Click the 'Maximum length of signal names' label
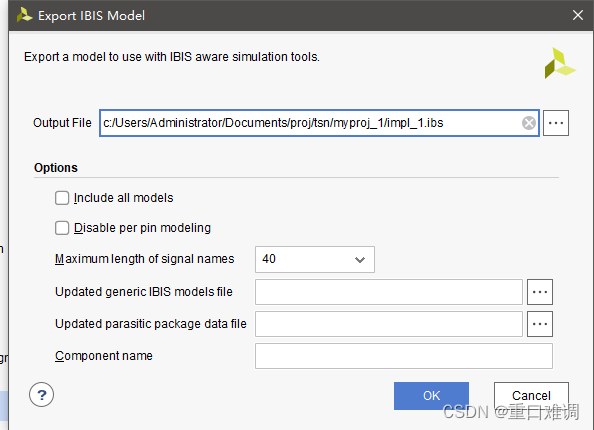The image size is (594, 430). tap(145, 259)
